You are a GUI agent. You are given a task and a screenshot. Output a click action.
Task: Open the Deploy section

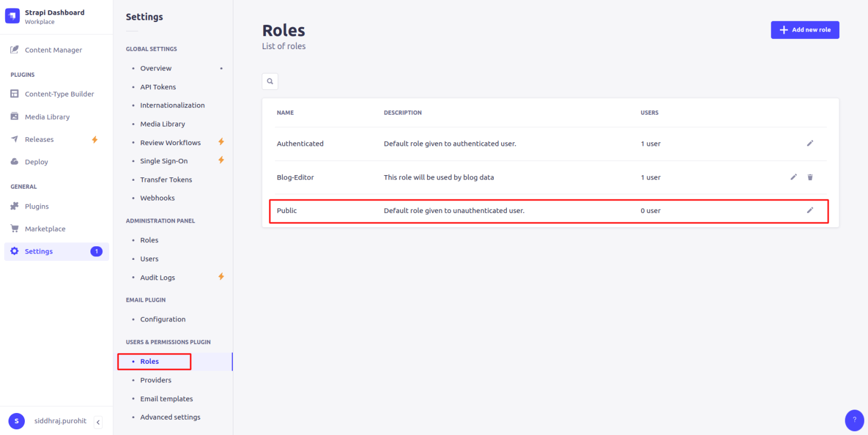[36, 162]
